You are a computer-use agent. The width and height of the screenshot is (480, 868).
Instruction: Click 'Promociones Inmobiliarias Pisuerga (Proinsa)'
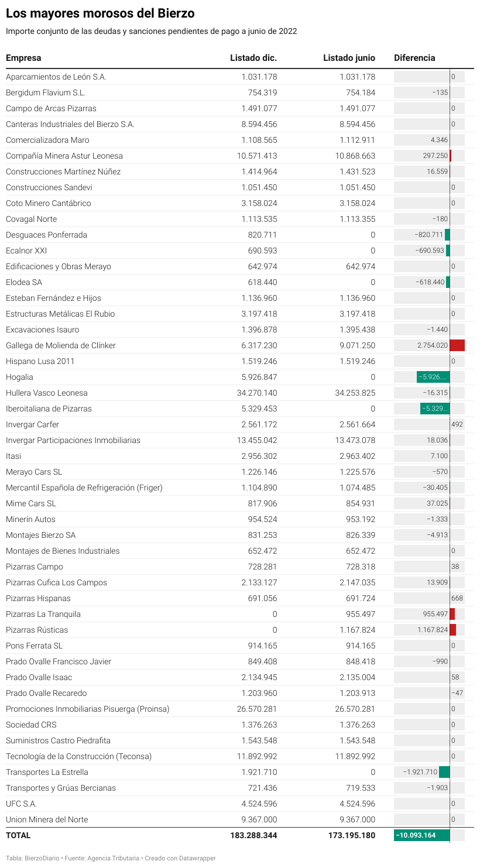(x=88, y=709)
